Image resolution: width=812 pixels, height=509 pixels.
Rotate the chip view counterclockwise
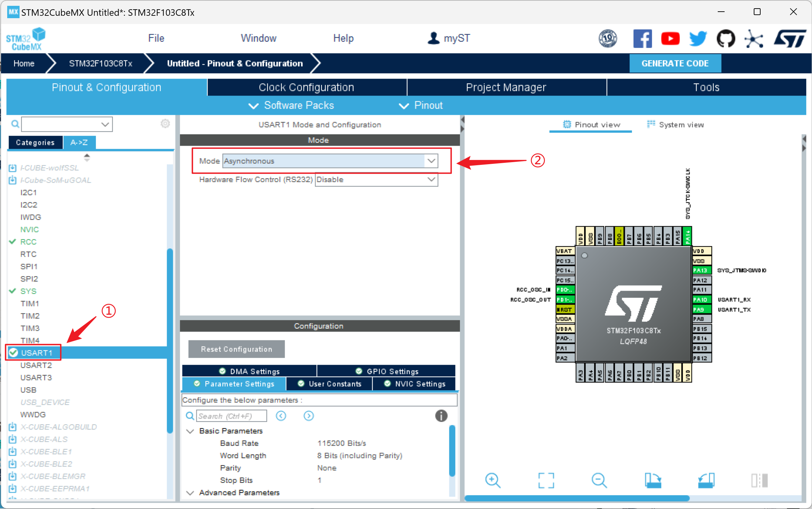706,481
